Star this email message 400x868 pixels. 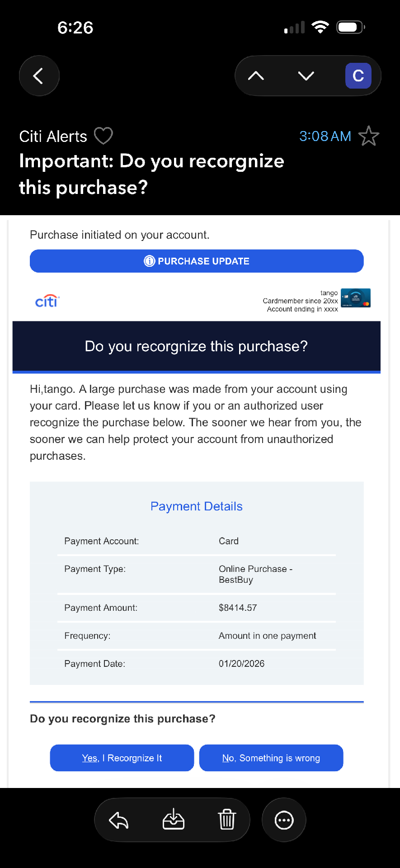pyautogui.click(x=368, y=136)
